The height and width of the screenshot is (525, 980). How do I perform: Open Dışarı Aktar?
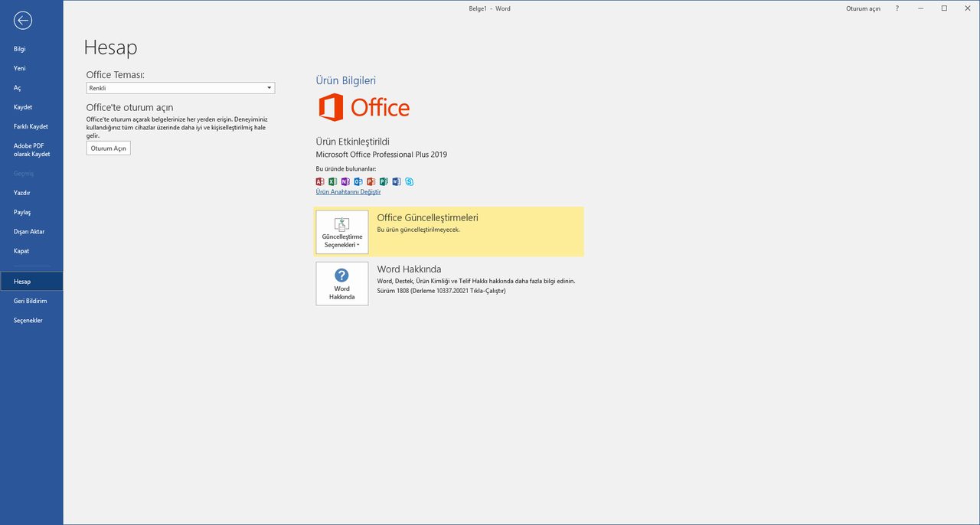click(x=31, y=231)
